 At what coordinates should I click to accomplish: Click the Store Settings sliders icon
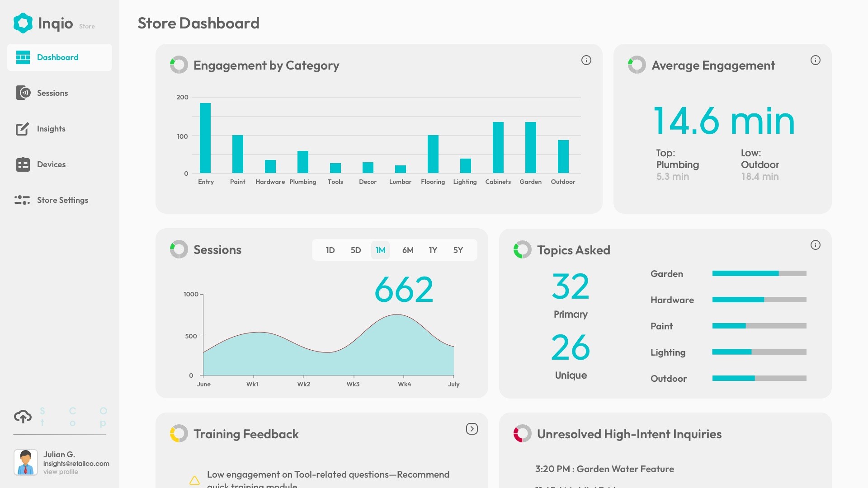pos(22,200)
